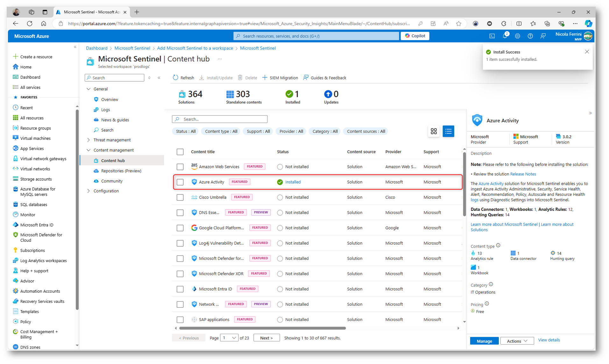
Task: Open the Release Notes link
Action: click(523, 174)
